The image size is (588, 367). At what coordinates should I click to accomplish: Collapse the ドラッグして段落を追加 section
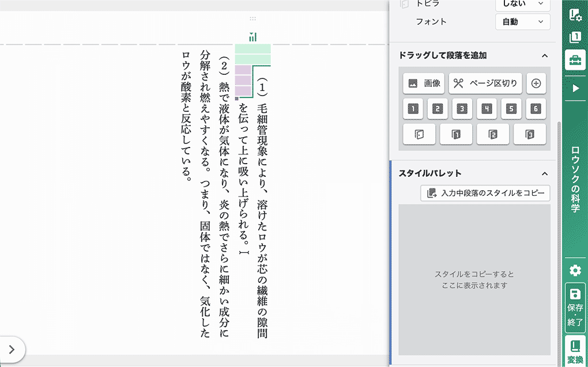[545, 56]
